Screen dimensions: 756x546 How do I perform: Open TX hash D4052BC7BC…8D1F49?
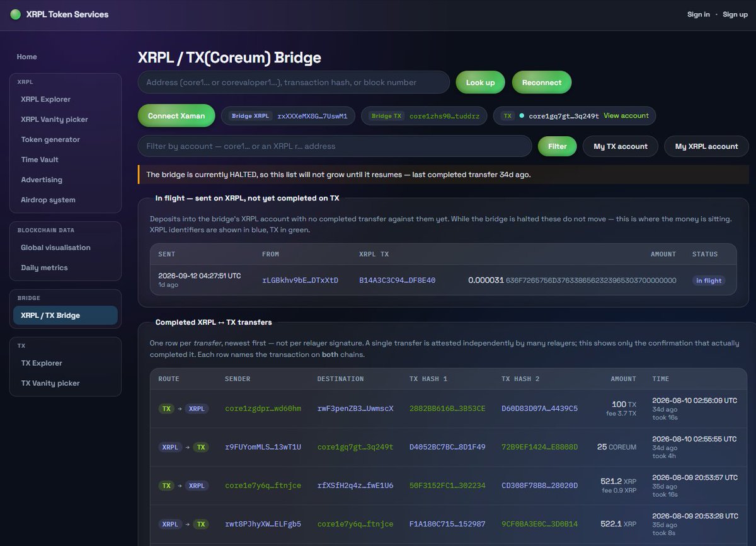tap(447, 447)
